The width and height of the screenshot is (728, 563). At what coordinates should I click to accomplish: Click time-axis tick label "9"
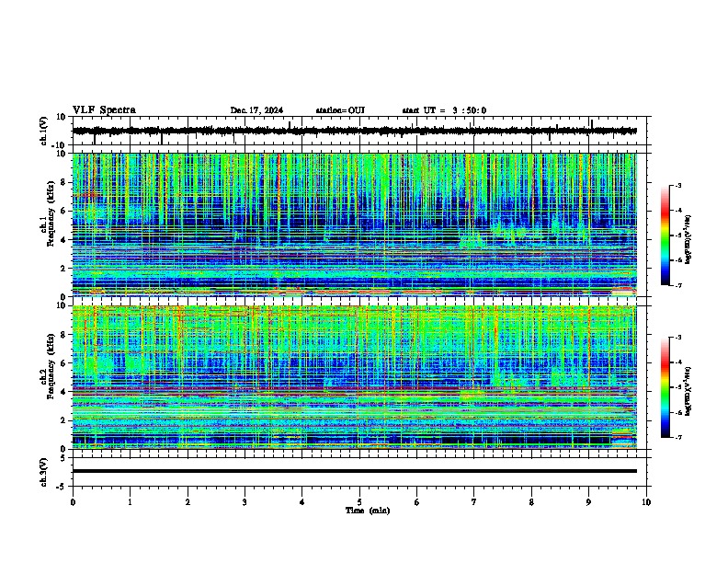588,502
